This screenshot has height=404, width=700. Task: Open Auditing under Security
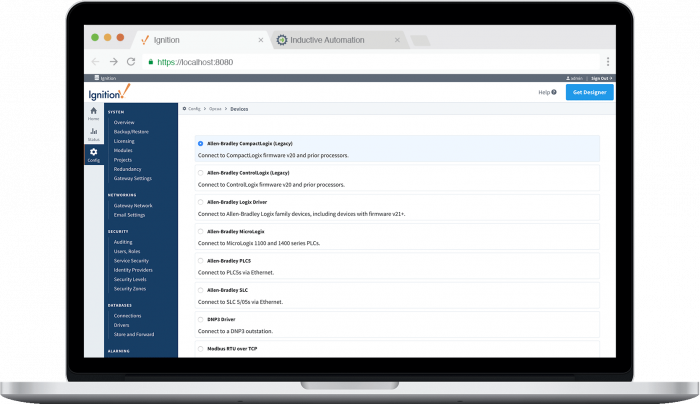pyautogui.click(x=123, y=242)
